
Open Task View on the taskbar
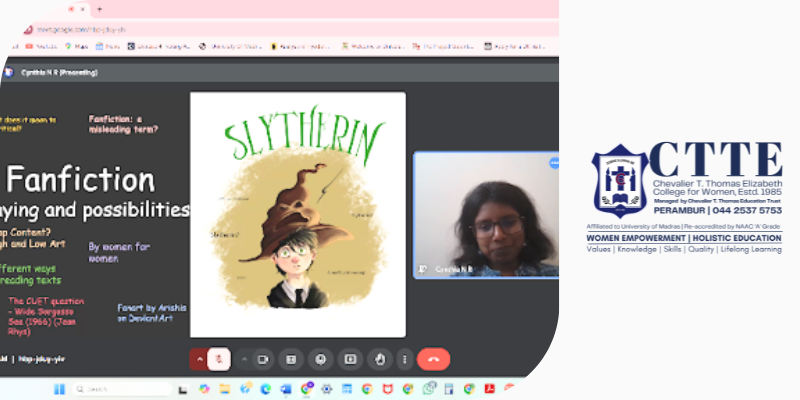click(183, 389)
